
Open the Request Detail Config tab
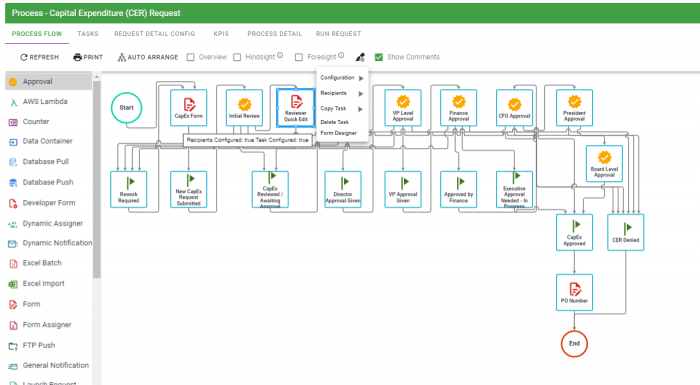[154, 34]
